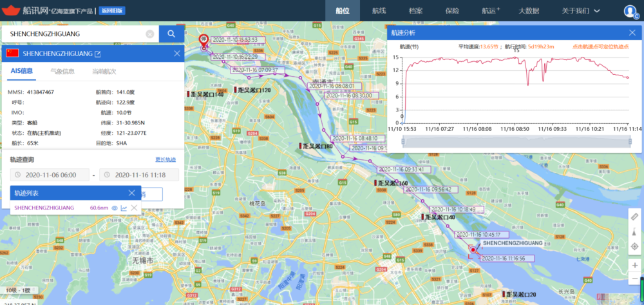Clear the ship name search field
Screen dimensions: 644x305
pyautogui.click(x=150, y=34)
